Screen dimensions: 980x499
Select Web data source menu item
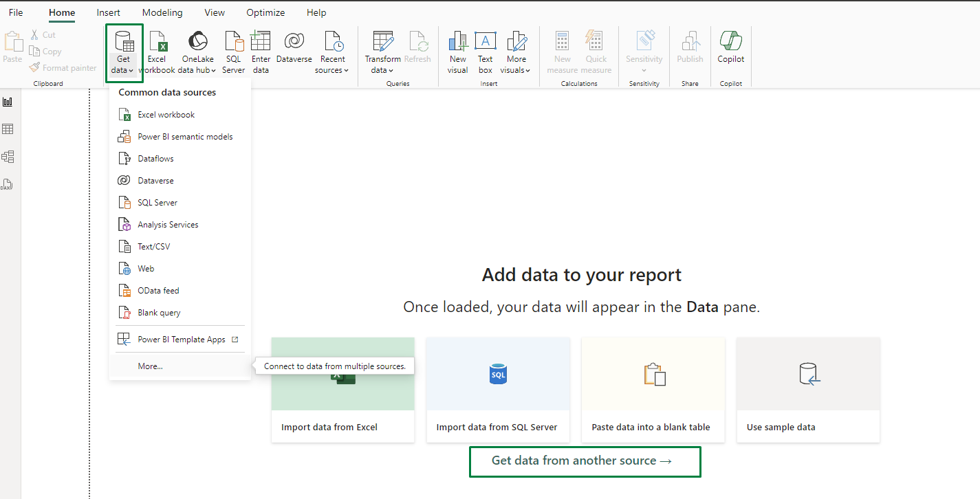pyautogui.click(x=180, y=269)
